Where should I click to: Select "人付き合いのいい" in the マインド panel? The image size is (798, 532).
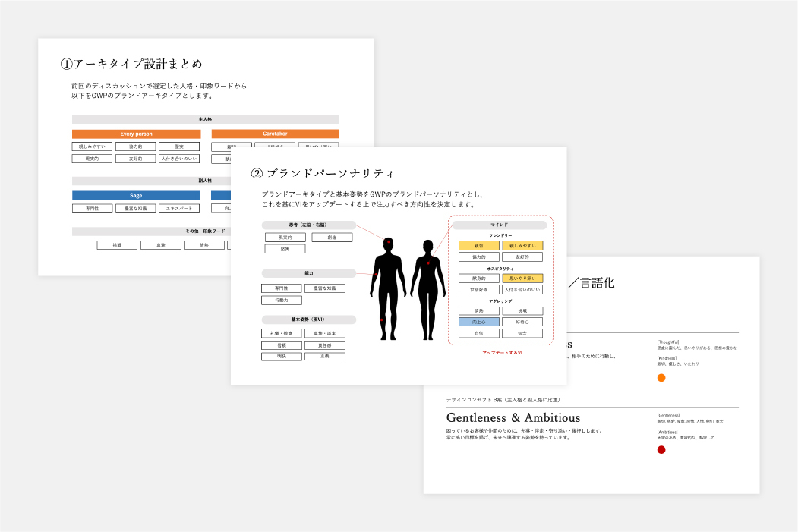[x=522, y=289]
